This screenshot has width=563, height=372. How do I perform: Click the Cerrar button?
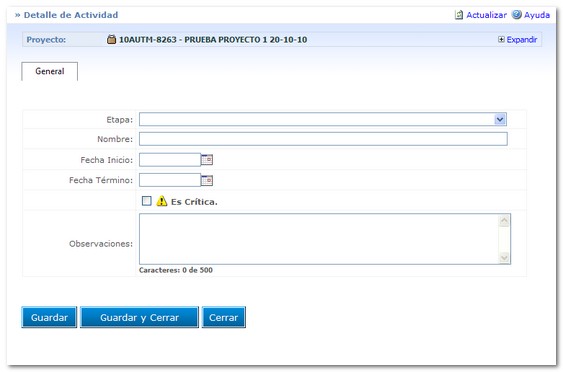tap(223, 317)
